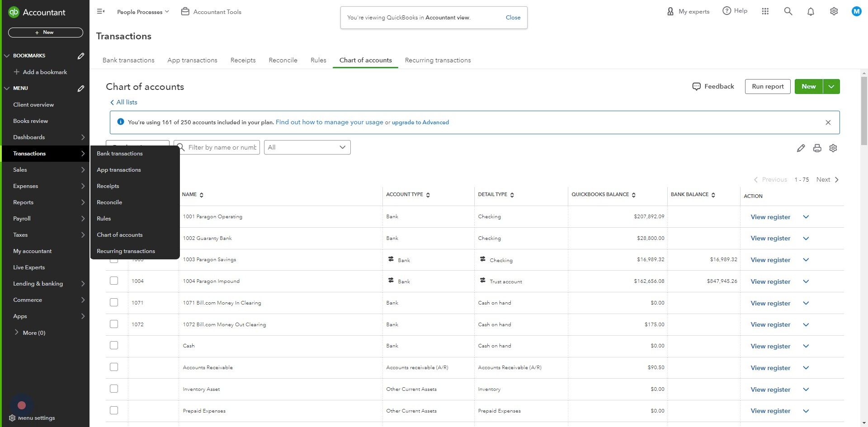This screenshot has height=427, width=868.
Task: Select Rules in the Transactions flyout
Action: coord(104,219)
